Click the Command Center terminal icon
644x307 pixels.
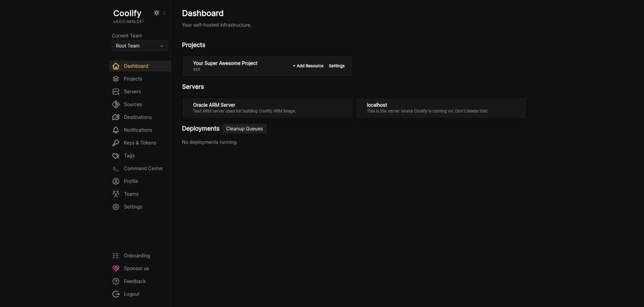pyautogui.click(x=116, y=168)
